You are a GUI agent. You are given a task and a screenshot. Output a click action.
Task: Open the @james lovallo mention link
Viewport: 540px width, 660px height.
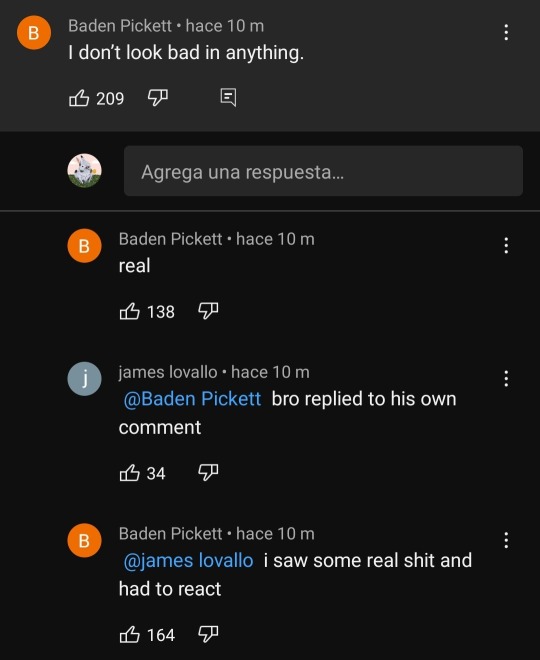(x=189, y=561)
